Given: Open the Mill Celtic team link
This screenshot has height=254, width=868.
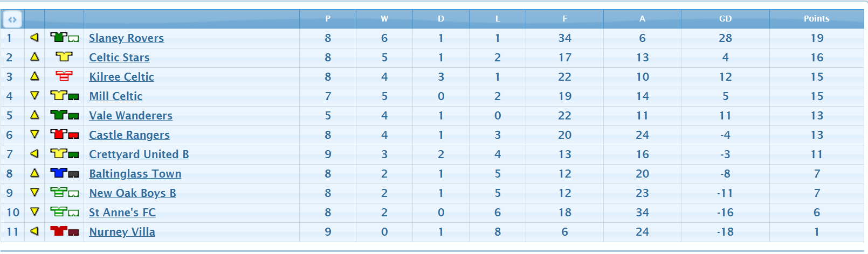Looking at the screenshot, I should click(116, 96).
